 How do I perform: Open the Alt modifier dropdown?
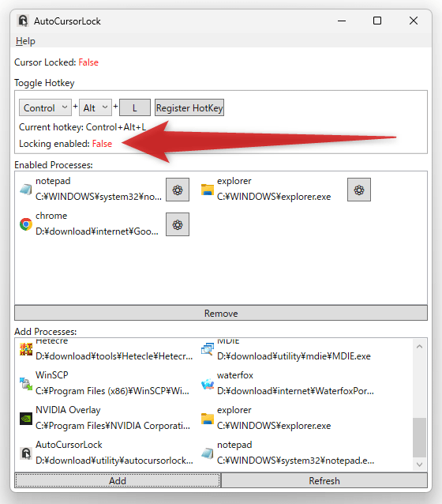(x=96, y=107)
